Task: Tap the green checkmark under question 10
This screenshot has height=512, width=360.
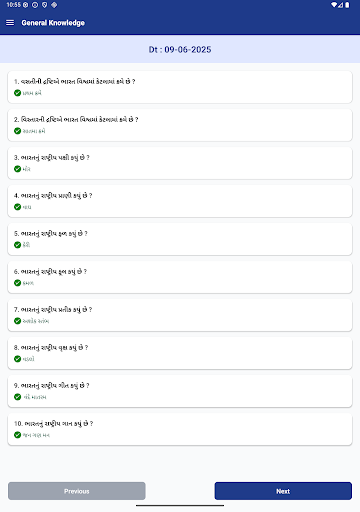Action: pyautogui.click(x=18, y=435)
